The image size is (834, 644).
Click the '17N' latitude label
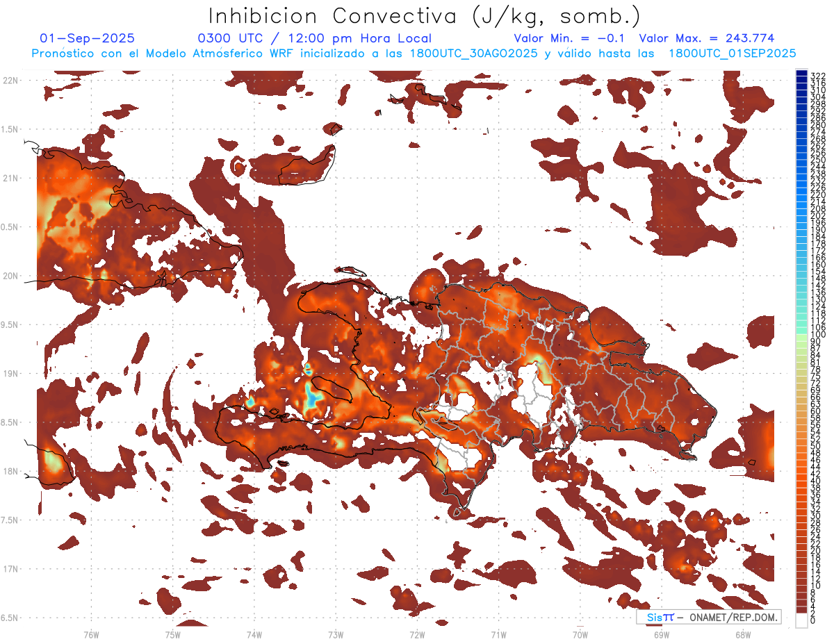click(x=10, y=569)
